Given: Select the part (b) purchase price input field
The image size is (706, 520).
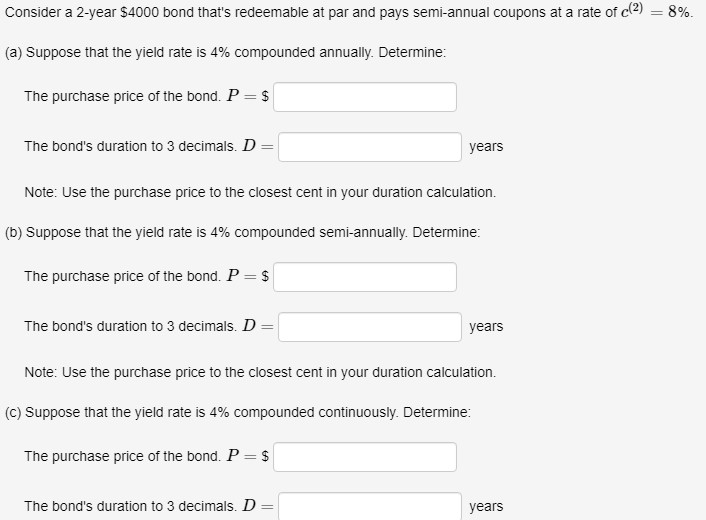Looking at the screenshot, I should pos(365,277).
